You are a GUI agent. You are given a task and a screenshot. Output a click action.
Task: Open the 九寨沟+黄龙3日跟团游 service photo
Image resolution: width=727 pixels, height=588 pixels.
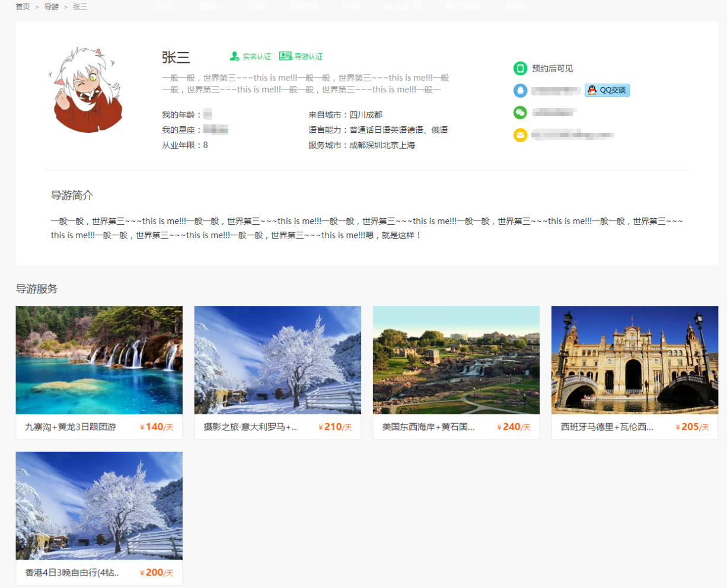(99, 360)
